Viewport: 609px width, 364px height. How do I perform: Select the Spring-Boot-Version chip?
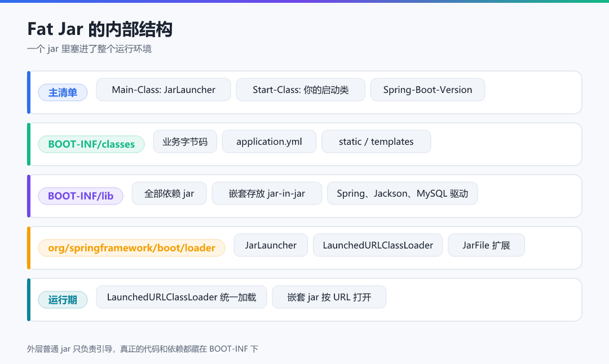(x=427, y=90)
